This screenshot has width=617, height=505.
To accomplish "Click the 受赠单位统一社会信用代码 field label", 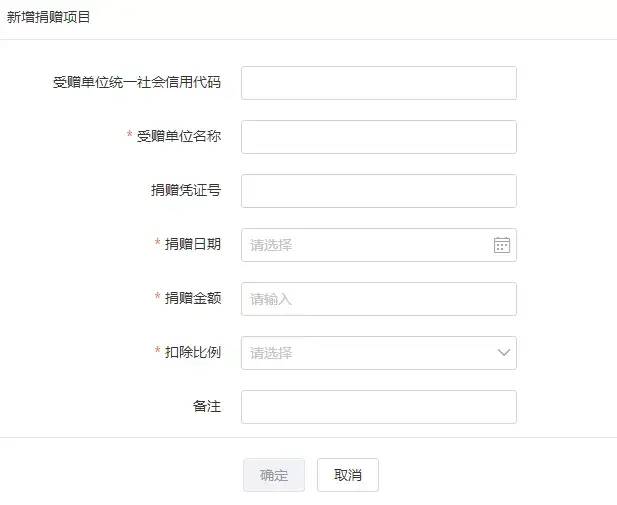I will pyautogui.click(x=137, y=82).
